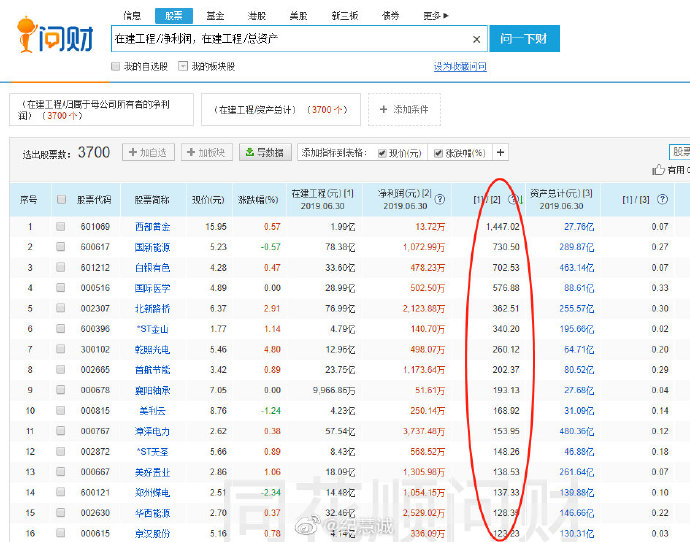Open the 华西能源 stock link
Viewport: 690px width, 542px height.
point(152,513)
